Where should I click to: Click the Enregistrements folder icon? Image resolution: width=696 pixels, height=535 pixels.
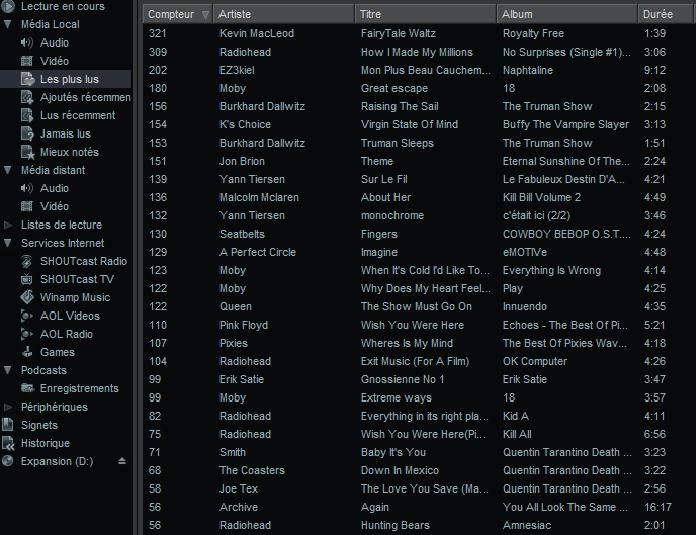pyautogui.click(x=28, y=388)
